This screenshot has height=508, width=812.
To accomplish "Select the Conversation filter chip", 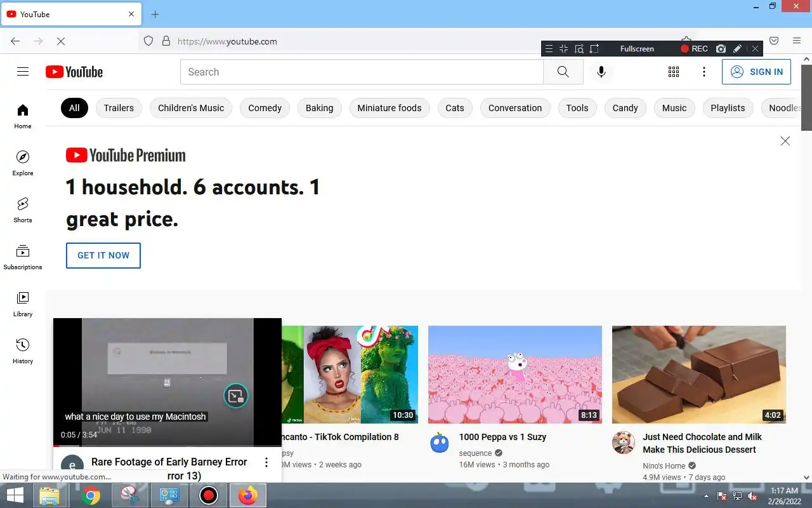I will coord(515,108).
